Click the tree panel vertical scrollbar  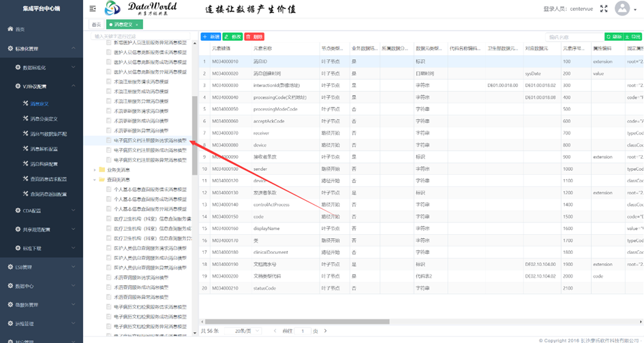195,136
